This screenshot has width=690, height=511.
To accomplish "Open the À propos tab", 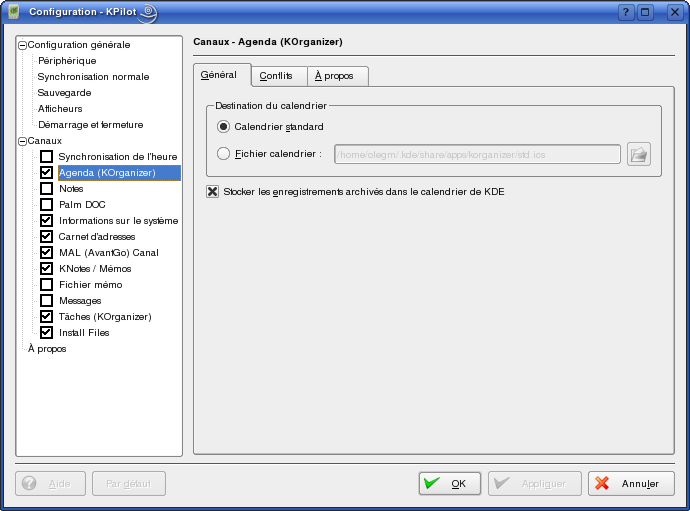I will click(x=338, y=76).
